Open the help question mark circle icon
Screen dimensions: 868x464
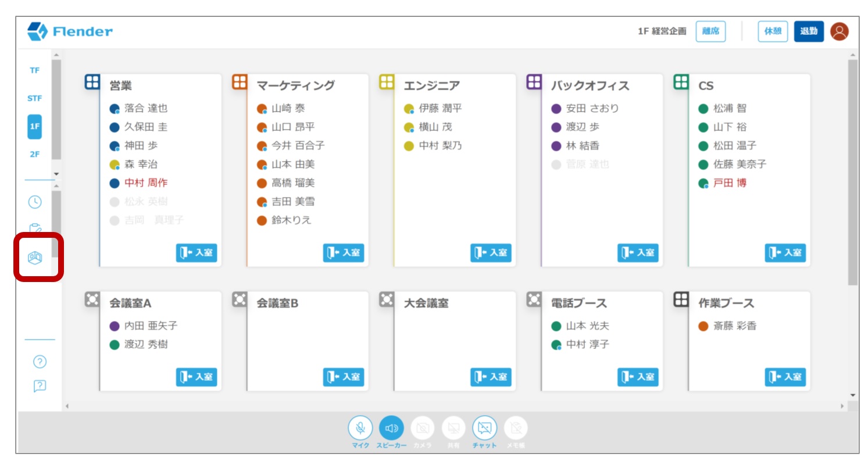pos(40,362)
